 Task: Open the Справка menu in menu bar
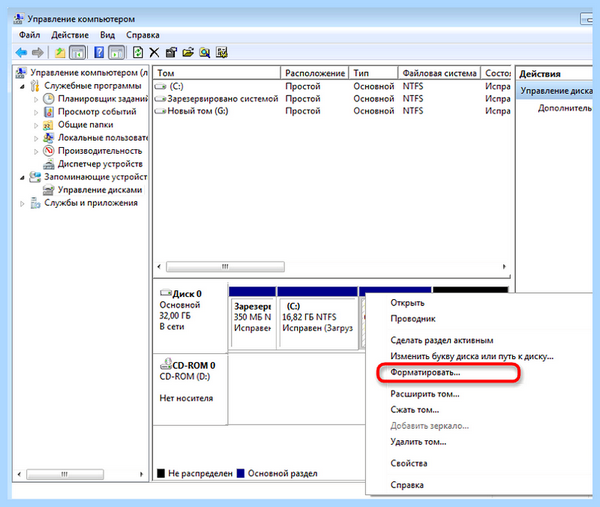coord(143,35)
